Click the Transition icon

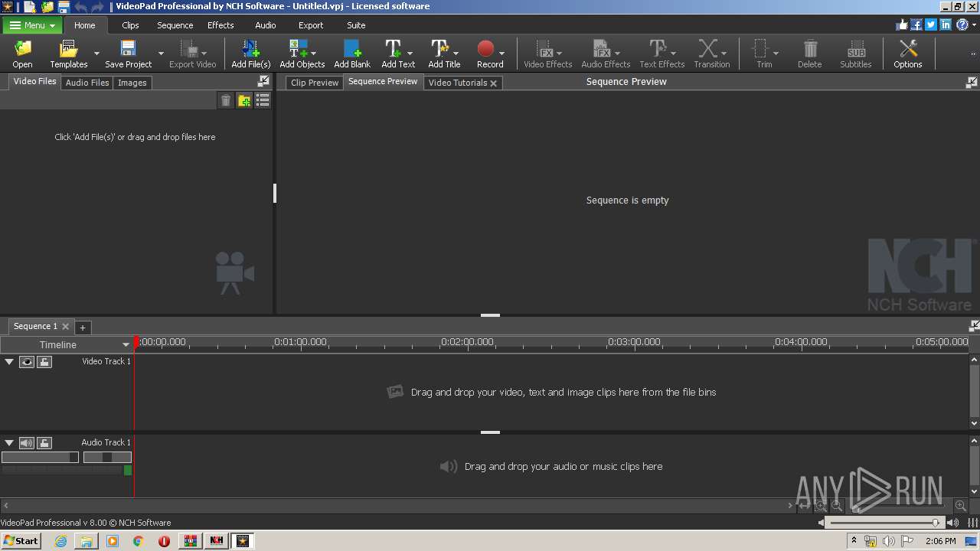[x=708, y=49]
